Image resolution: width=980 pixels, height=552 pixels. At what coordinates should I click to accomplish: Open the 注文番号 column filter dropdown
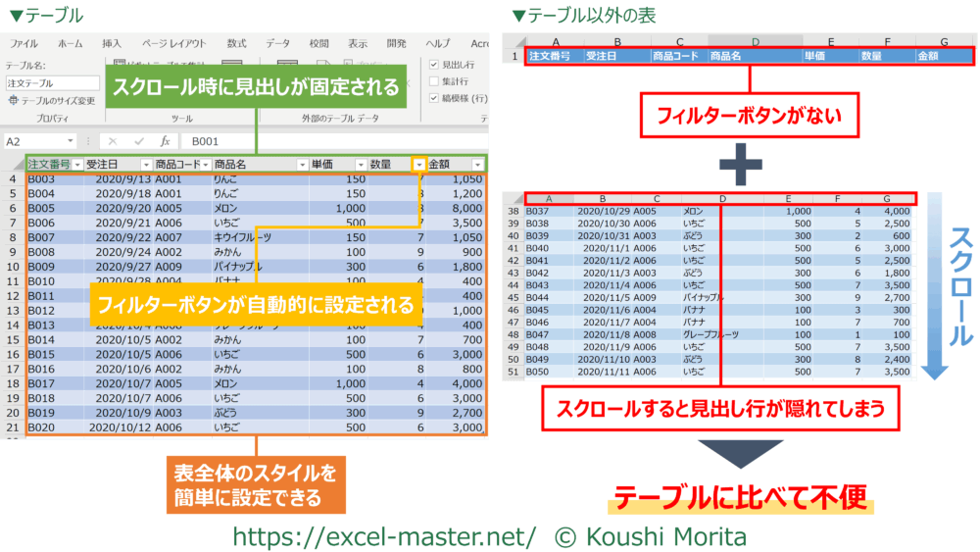tap(76, 165)
